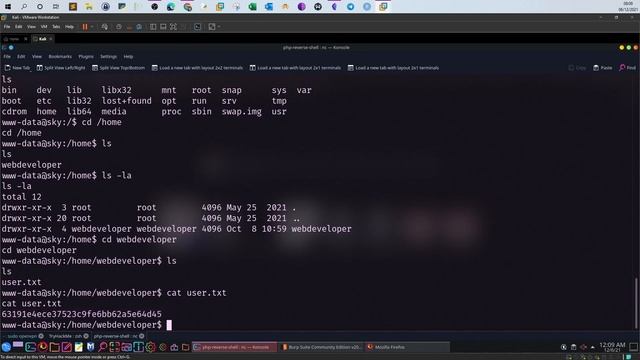Click Paste in Konsole toolbar
The height and width of the screenshot is (360, 640).
click(x=602, y=68)
